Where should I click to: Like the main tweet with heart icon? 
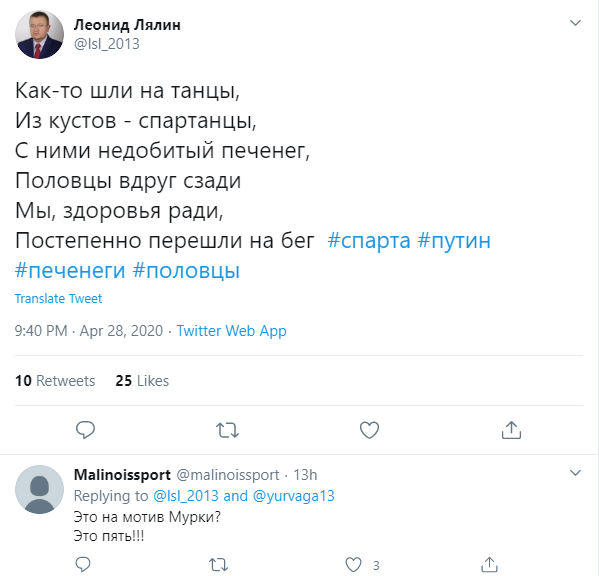[369, 430]
